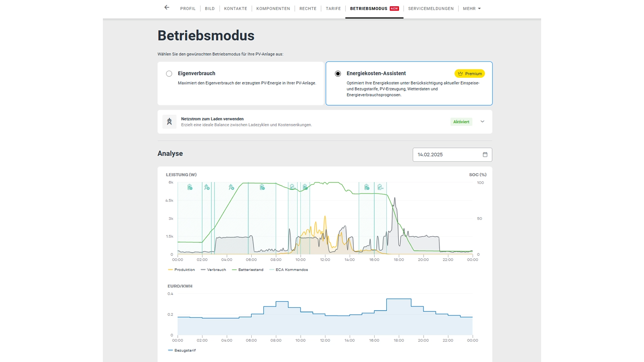Open the date picker showing 14.02.2025
644x362 pixels.
tap(452, 155)
